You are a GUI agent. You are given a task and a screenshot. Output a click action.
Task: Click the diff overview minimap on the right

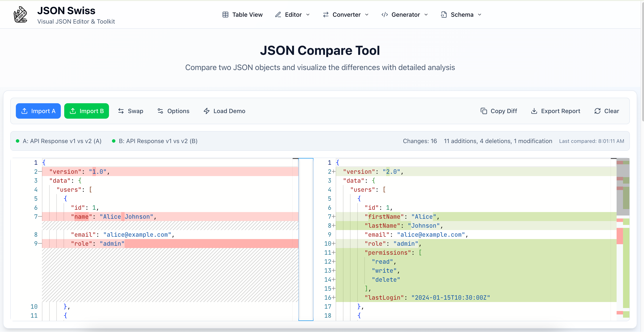[623, 239]
